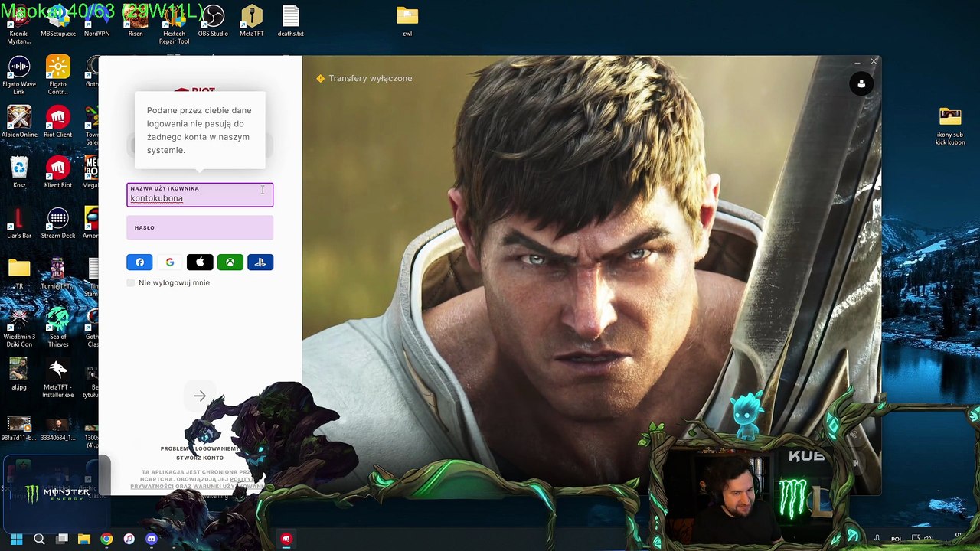
Task: Select the Elgato Wave Link shortcut
Action: 19,75
